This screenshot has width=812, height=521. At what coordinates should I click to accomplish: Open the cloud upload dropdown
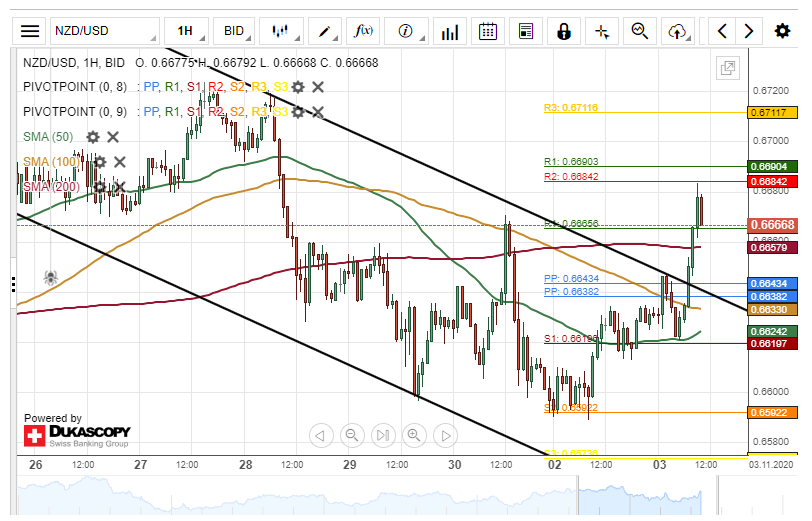pos(678,31)
